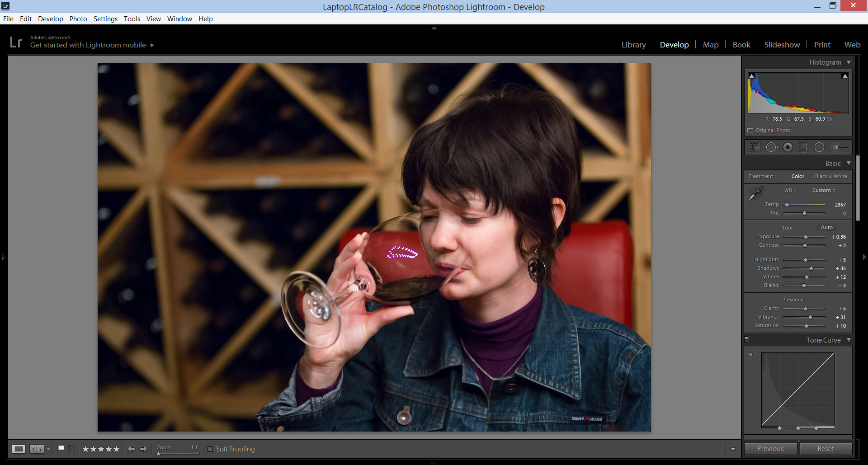Choose Color treatment
Image resolution: width=868 pixels, height=465 pixels.
(x=797, y=176)
